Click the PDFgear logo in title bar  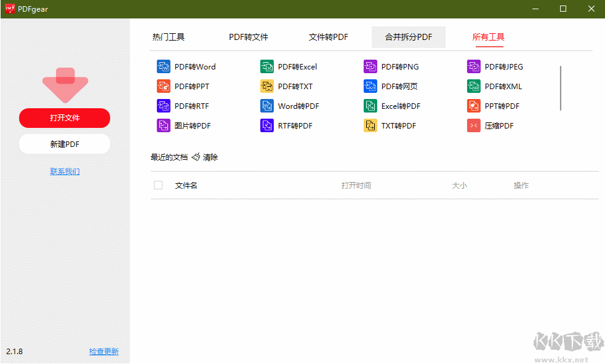10,9
